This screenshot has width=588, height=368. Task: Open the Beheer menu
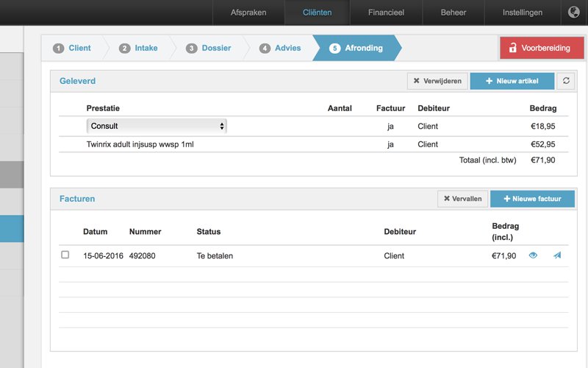[x=453, y=13]
